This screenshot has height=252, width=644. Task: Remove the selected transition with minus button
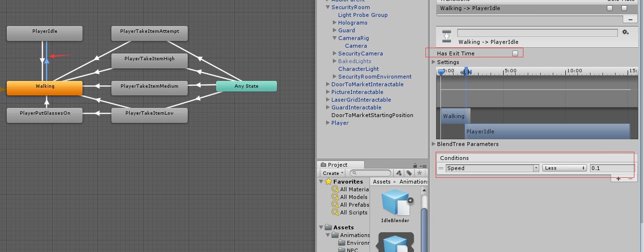pos(630,19)
